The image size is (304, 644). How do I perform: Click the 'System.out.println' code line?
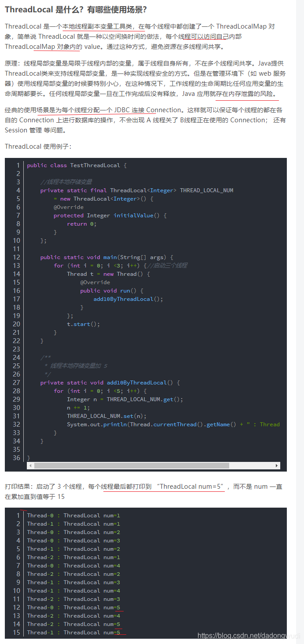(x=173, y=424)
